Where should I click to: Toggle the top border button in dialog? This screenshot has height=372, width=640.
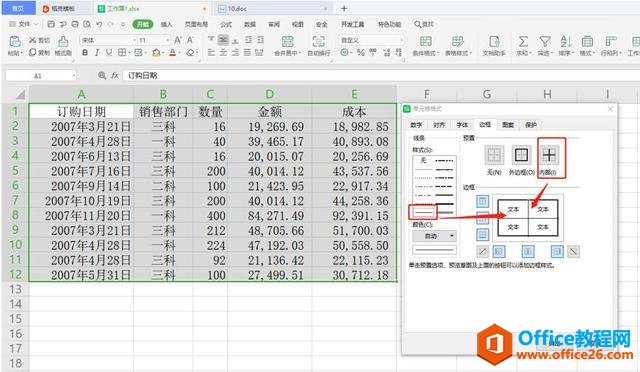pos(482,201)
